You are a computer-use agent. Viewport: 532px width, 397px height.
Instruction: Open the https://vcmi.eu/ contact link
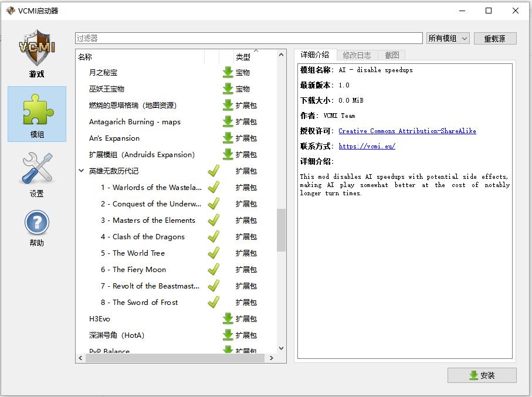pyautogui.click(x=367, y=146)
